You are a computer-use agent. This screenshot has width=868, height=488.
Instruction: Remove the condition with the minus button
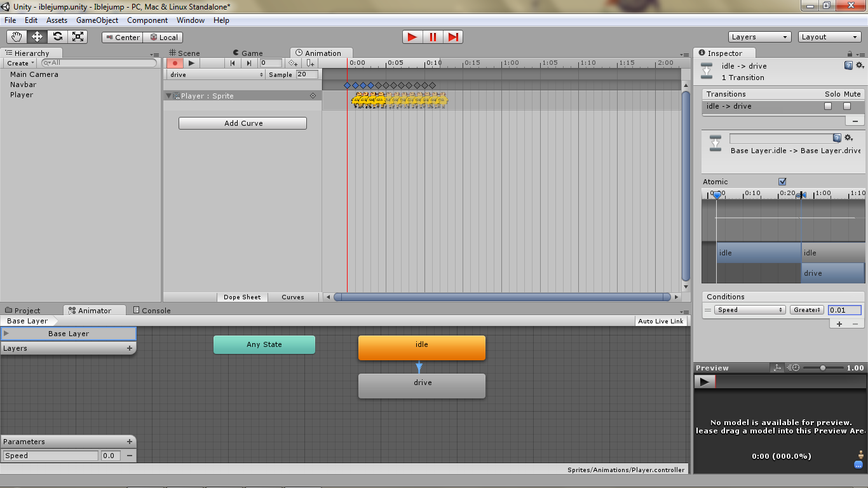855,324
